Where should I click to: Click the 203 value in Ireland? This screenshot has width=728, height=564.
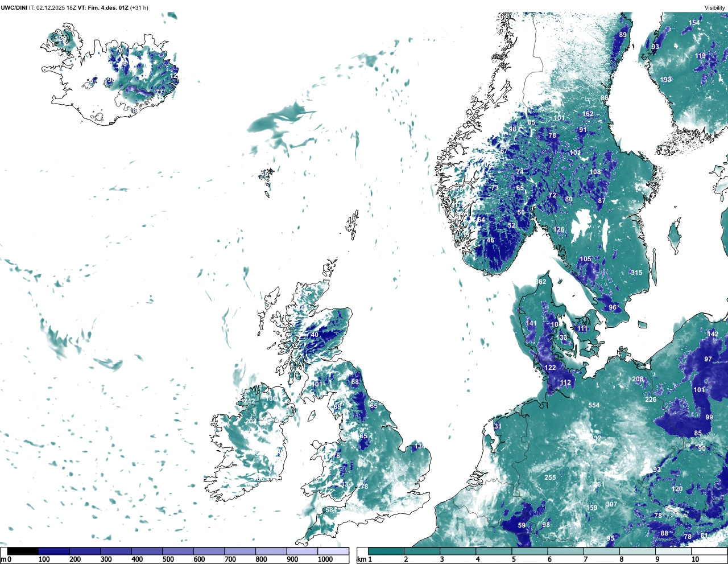pyautogui.click(x=251, y=421)
